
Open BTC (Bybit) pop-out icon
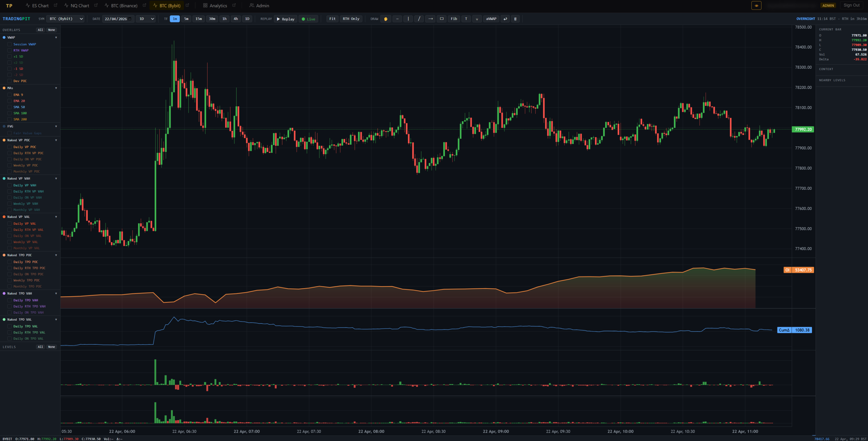[x=187, y=5]
